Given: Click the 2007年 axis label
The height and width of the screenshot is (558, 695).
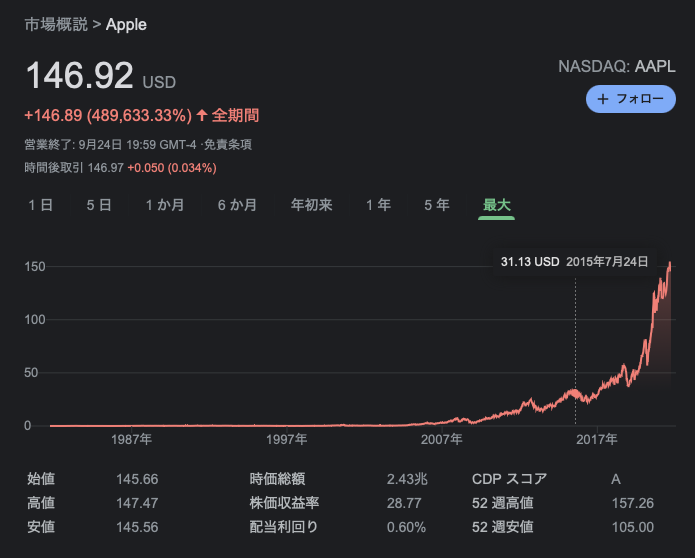Looking at the screenshot, I should (x=441, y=439).
